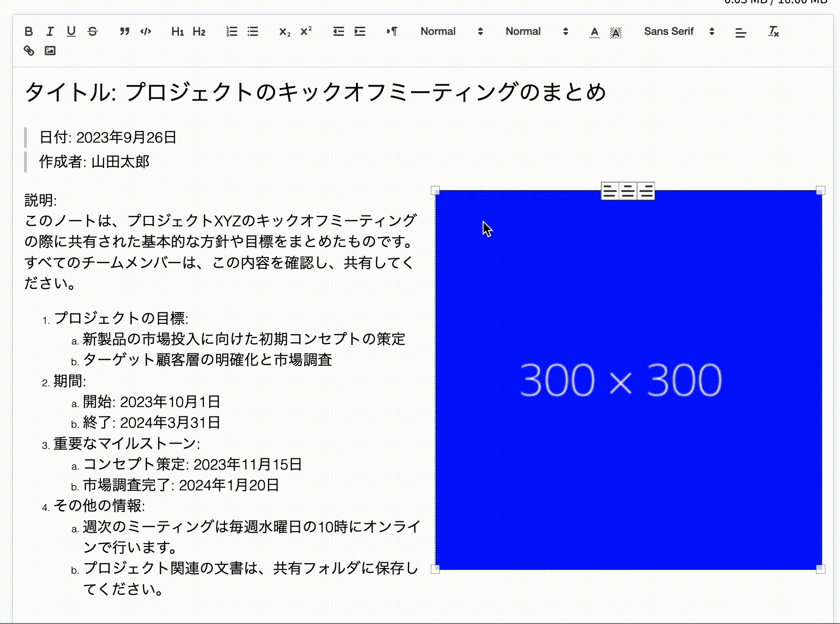Click the 説明: label
The image size is (840, 624).
40,200
